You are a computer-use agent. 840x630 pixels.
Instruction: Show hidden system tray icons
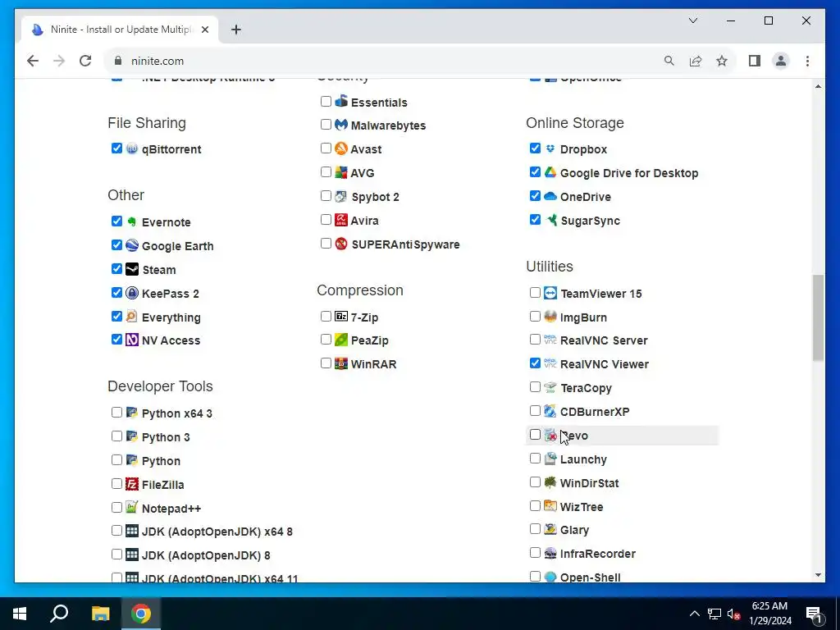point(694,614)
